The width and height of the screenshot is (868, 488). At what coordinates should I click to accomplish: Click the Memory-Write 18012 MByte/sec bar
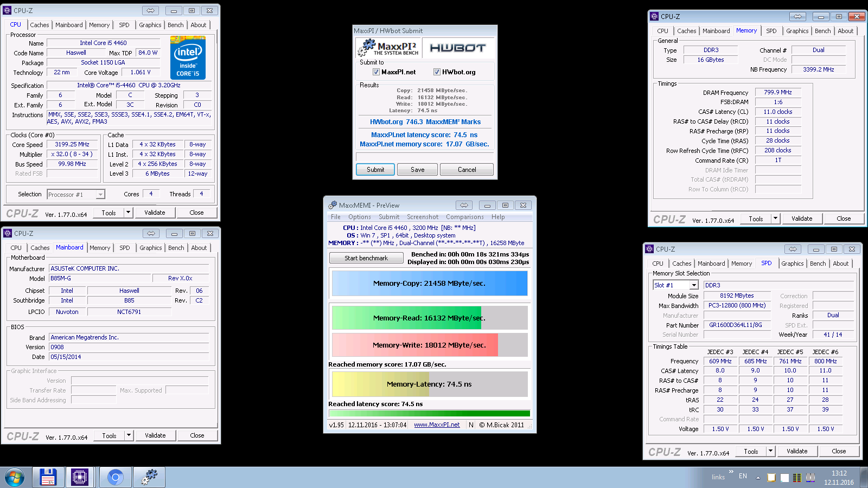click(x=429, y=345)
